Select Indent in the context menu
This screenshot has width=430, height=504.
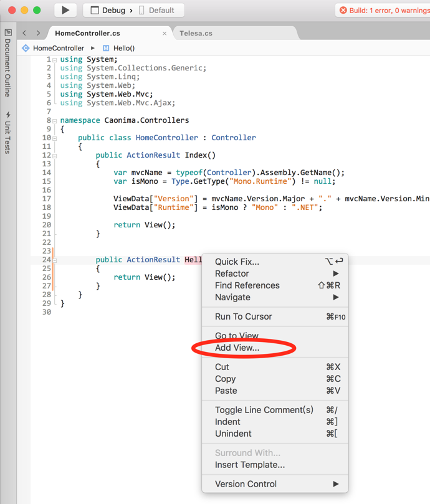(x=275, y=422)
